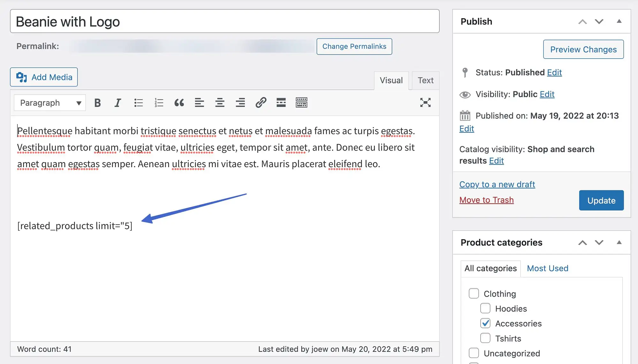Click the Align center icon
Image resolution: width=638 pixels, height=364 pixels.
[219, 102]
